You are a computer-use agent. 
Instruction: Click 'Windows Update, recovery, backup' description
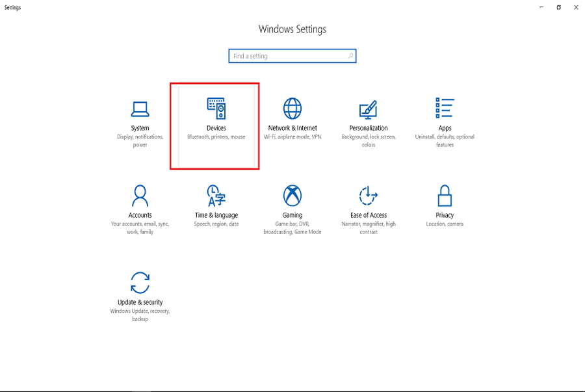[x=140, y=315]
